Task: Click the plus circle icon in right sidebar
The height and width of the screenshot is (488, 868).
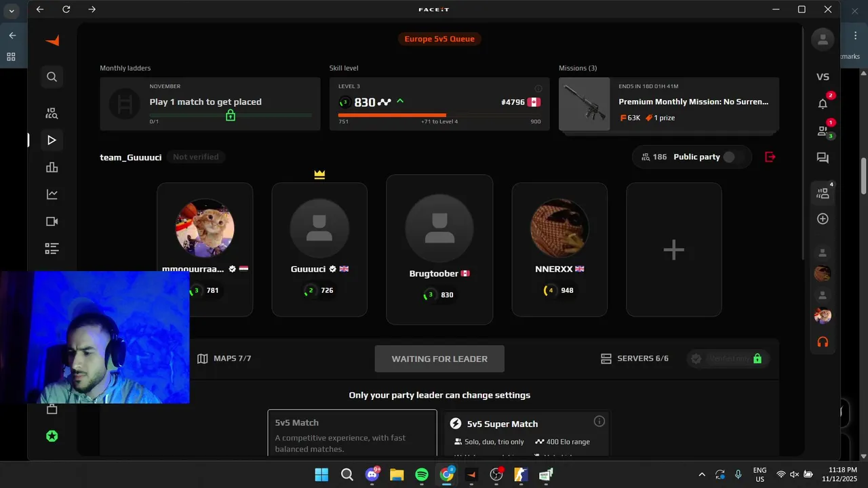Action: tap(823, 219)
